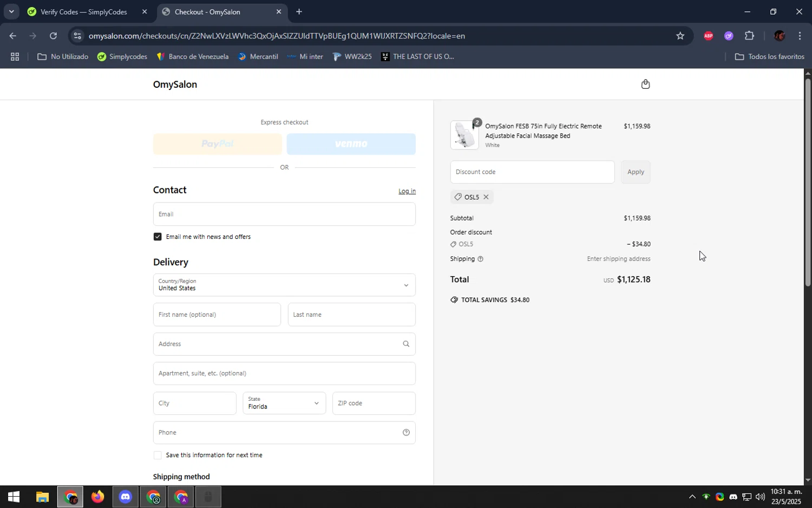This screenshot has height=508, width=812.
Task: Click the page vertical scrollbar
Action: 808,183
